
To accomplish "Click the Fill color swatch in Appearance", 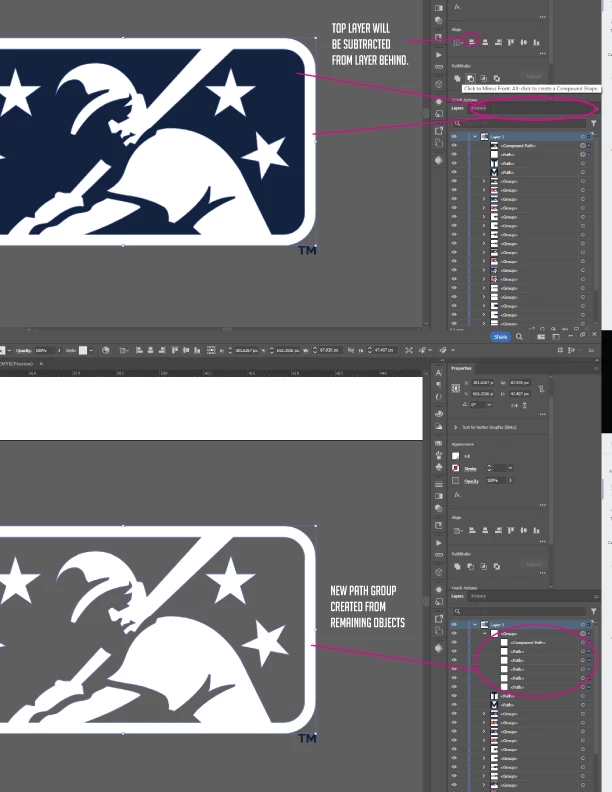I will click(x=455, y=456).
